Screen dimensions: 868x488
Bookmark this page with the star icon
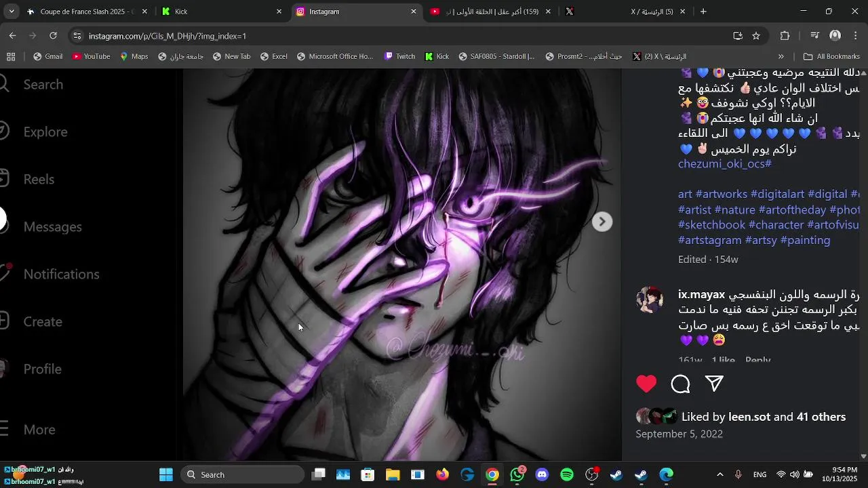click(756, 36)
